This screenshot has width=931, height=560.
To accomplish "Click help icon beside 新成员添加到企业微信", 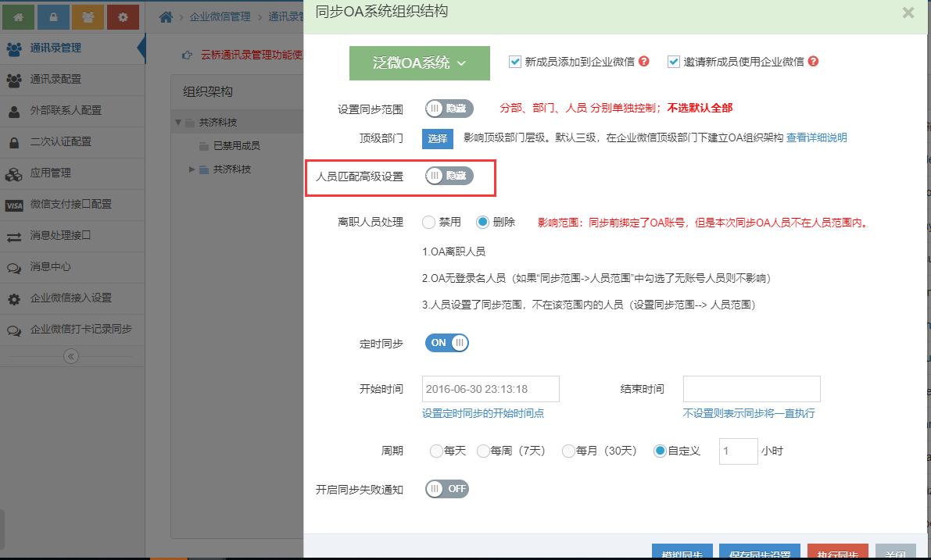I will click(644, 62).
